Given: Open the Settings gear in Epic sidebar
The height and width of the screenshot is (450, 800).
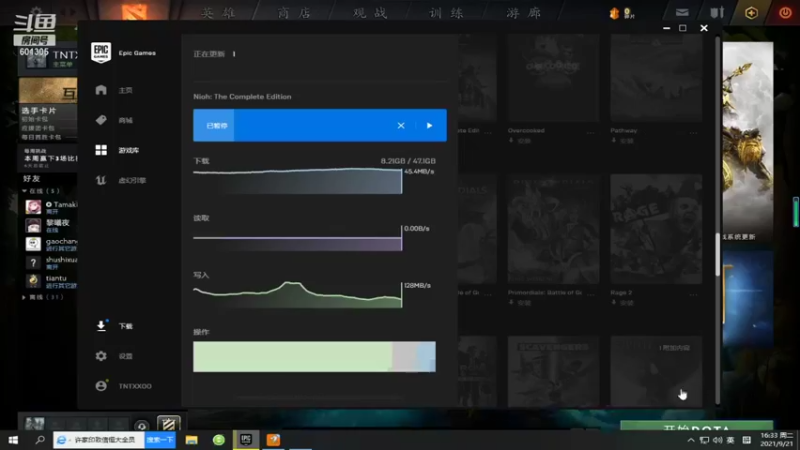Looking at the screenshot, I should (101, 356).
